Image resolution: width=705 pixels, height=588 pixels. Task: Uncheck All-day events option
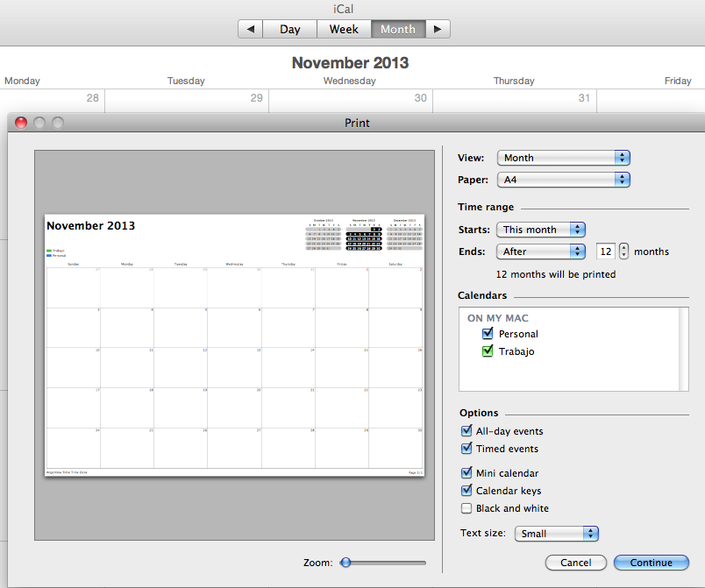click(x=466, y=431)
